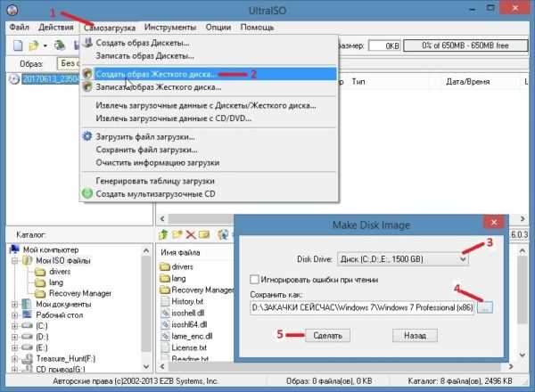Choose Генерировать таблицу загрузки entry
The height and width of the screenshot is (392, 535).
coord(209,181)
